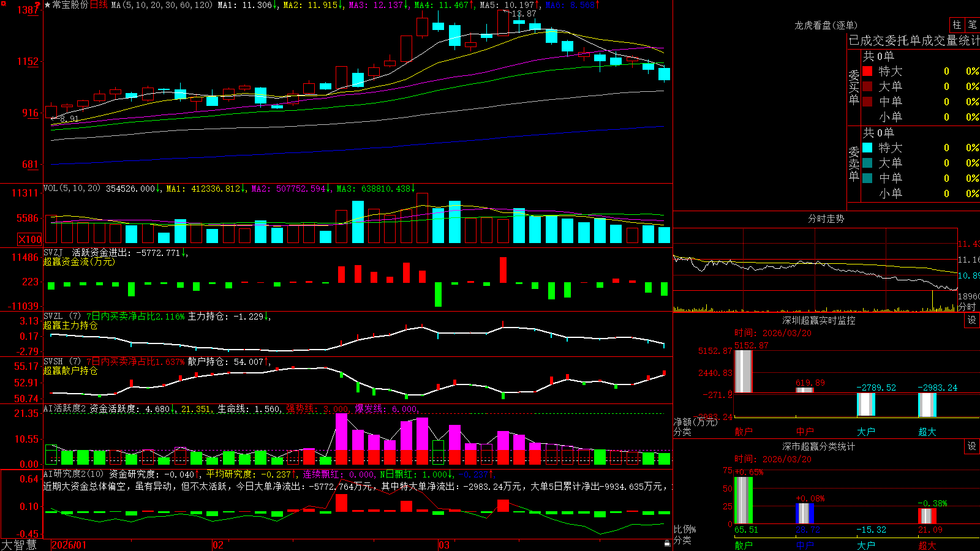Open MA(5,10,20,30,60,120) indicator parameters
This screenshot has height=551, width=980.
pos(162,5)
